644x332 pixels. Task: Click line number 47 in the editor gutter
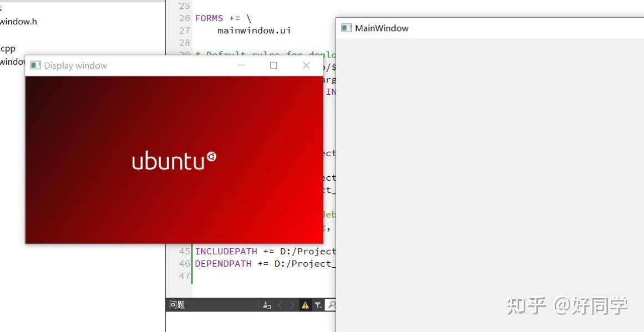click(x=185, y=276)
